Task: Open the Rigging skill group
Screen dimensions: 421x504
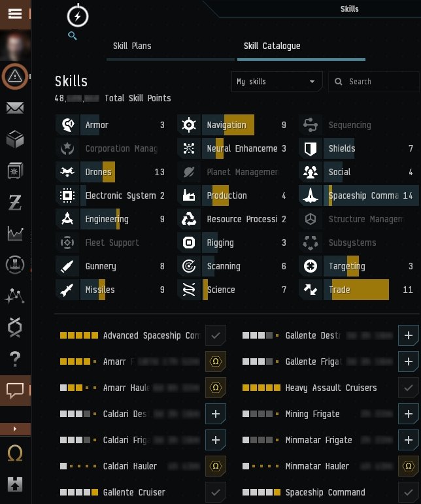Action: click(x=232, y=243)
